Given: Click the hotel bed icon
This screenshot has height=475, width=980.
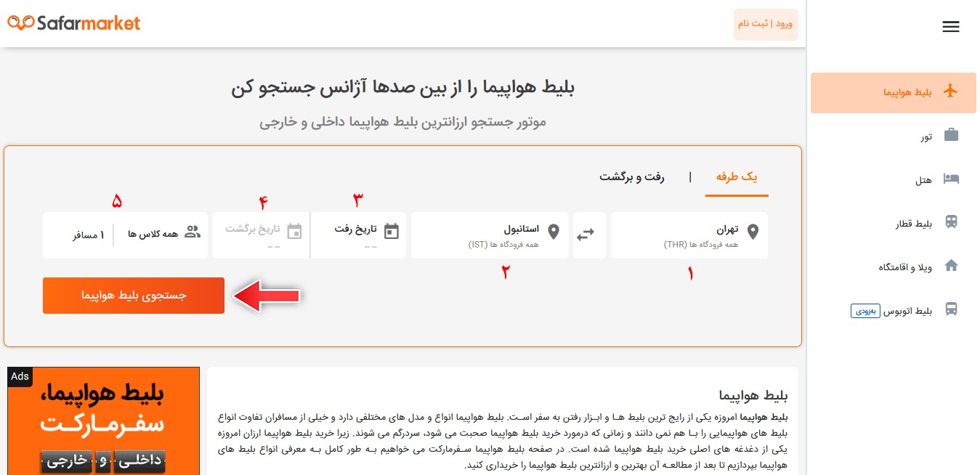Looking at the screenshot, I should 951,179.
